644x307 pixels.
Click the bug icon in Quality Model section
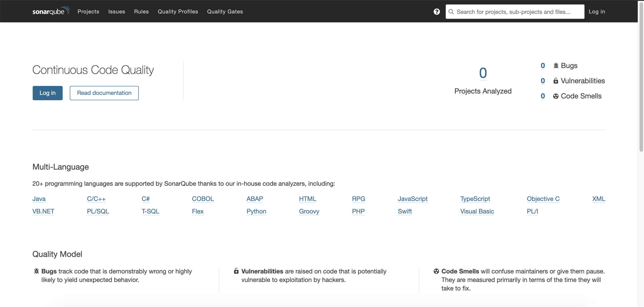pyautogui.click(x=36, y=271)
